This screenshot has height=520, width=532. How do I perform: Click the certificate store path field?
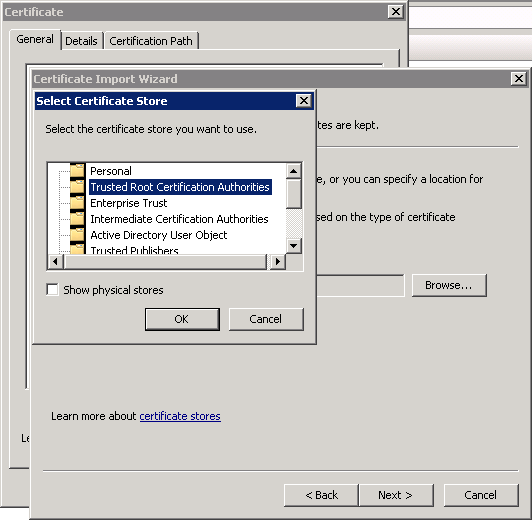point(360,285)
